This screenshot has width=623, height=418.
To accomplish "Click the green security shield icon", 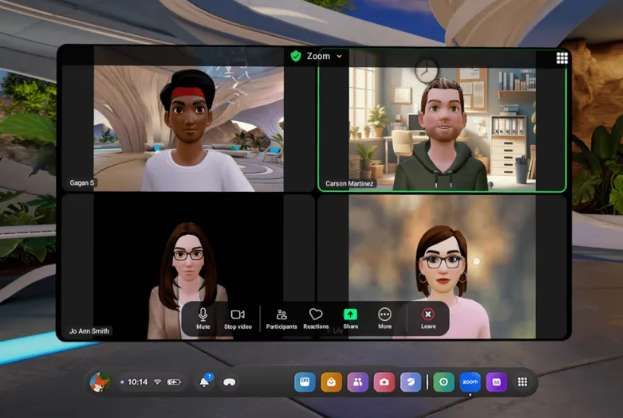I will coord(295,56).
